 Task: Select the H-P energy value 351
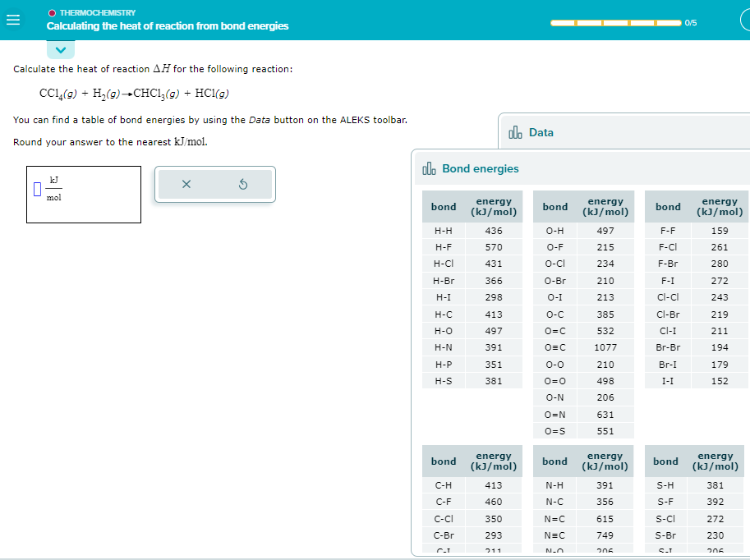pos(494,365)
